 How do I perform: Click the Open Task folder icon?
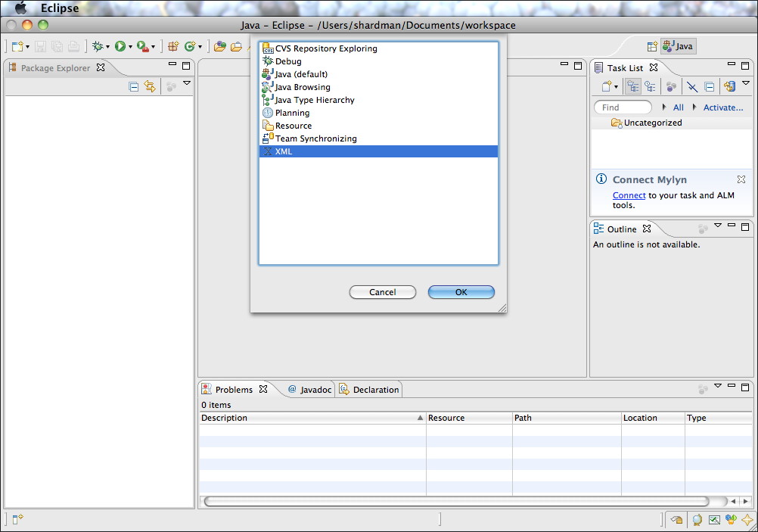click(236, 46)
